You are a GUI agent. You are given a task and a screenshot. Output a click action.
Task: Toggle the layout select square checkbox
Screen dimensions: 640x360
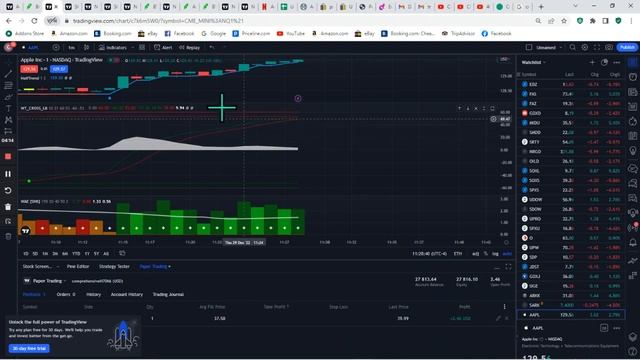pyautogui.click(x=529, y=47)
